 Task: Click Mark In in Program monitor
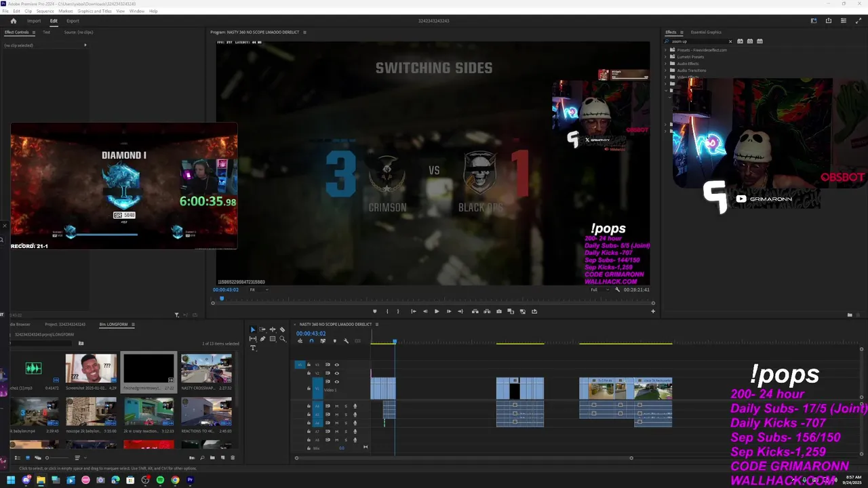[387, 311]
